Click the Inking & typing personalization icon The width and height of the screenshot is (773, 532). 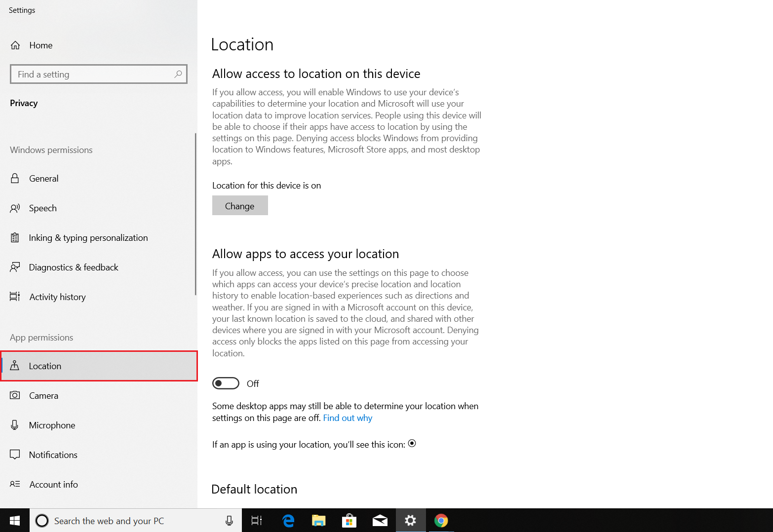pyautogui.click(x=15, y=237)
